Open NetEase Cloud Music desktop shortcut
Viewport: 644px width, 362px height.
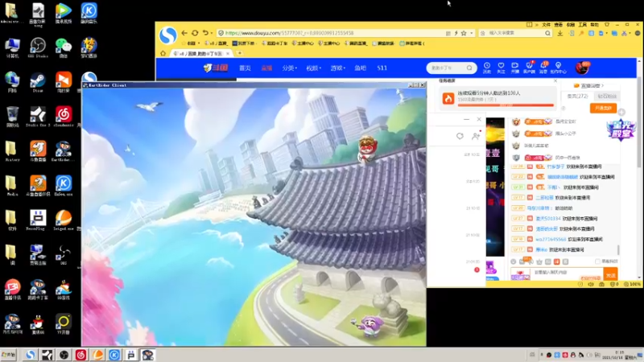(x=64, y=116)
